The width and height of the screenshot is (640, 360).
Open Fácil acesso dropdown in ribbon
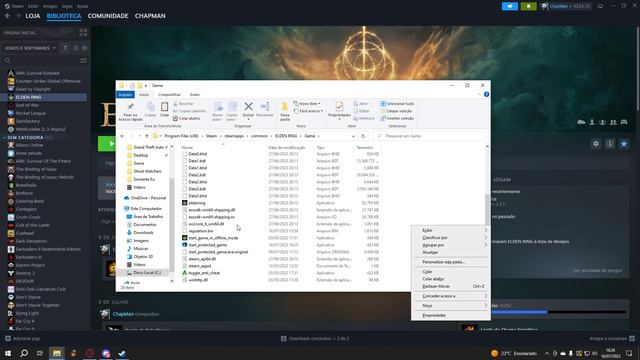click(309, 111)
